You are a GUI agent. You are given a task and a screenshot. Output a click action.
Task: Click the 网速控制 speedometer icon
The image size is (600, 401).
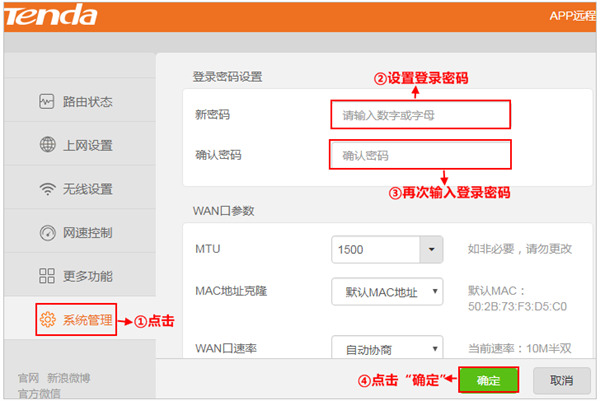click(x=47, y=233)
